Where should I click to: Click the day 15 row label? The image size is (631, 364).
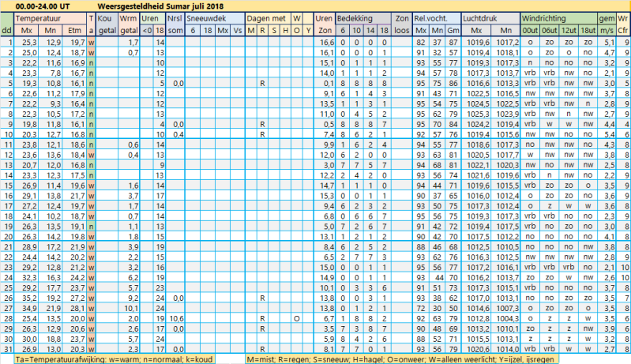tap(7, 184)
